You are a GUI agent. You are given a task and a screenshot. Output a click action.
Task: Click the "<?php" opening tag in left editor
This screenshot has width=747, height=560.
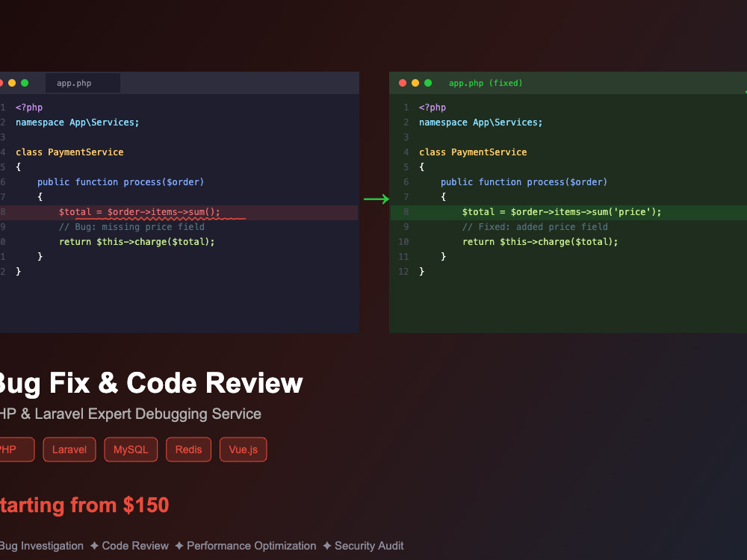pos(29,108)
